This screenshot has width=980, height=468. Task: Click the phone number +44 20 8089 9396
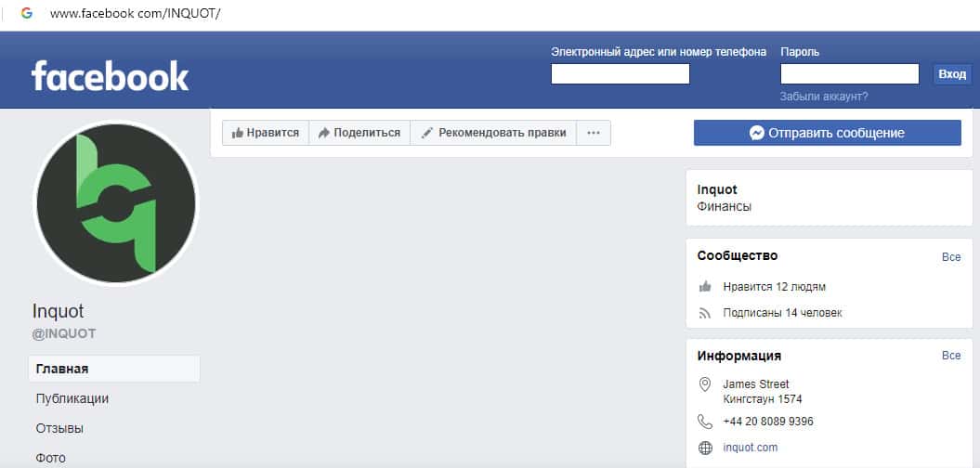click(768, 422)
